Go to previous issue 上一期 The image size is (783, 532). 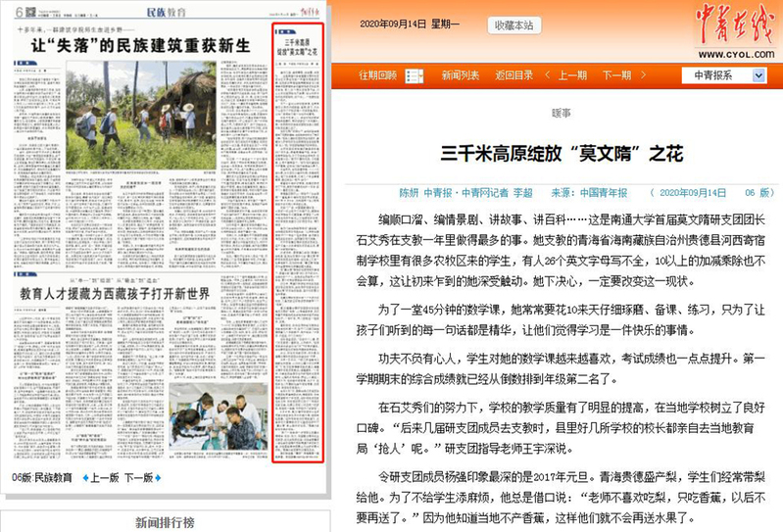click(572, 75)
